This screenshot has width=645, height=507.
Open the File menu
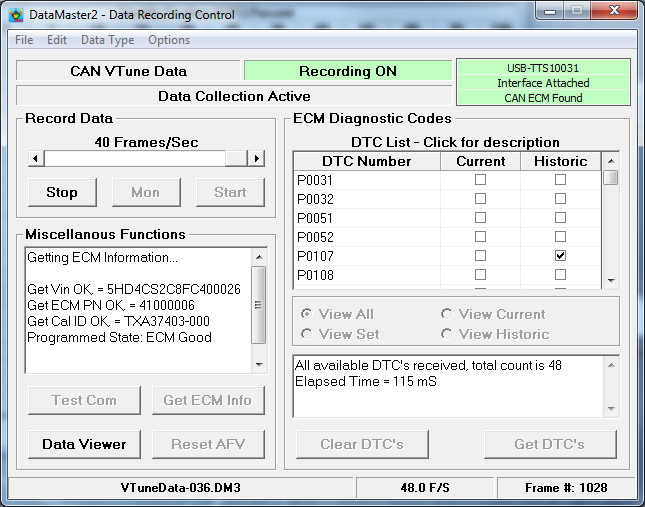pos(24,40)
